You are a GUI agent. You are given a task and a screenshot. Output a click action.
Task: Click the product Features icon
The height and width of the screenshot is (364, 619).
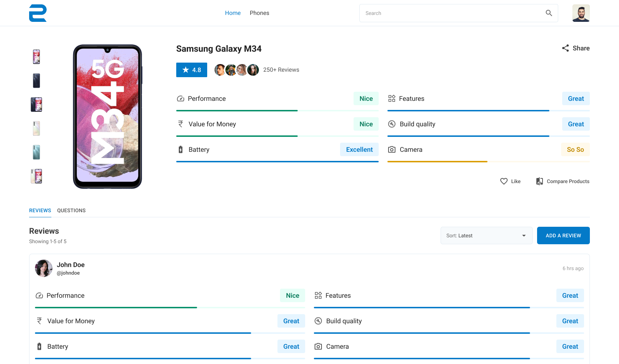[x=392, y=99]
